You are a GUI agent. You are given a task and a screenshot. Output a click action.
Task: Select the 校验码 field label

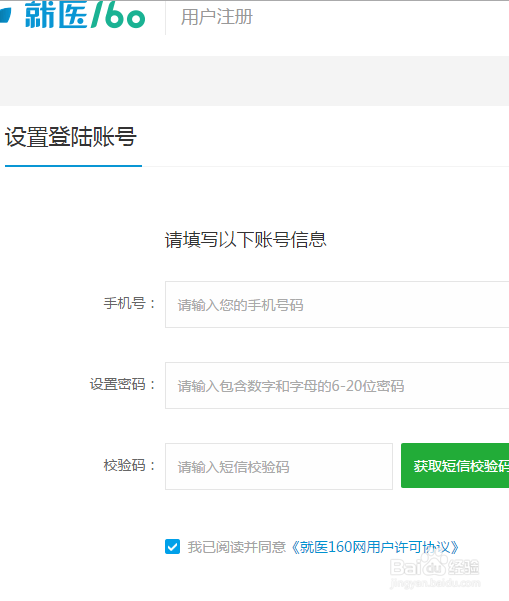[x=129, y=465]
